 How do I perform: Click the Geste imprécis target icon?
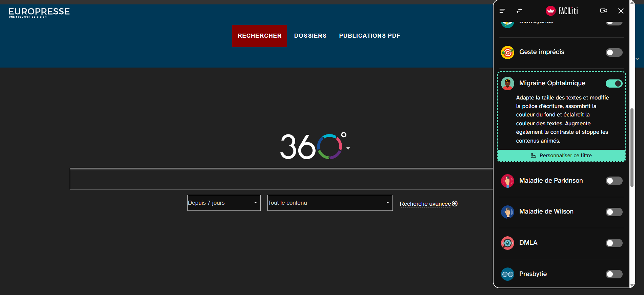tap(507, 52)
